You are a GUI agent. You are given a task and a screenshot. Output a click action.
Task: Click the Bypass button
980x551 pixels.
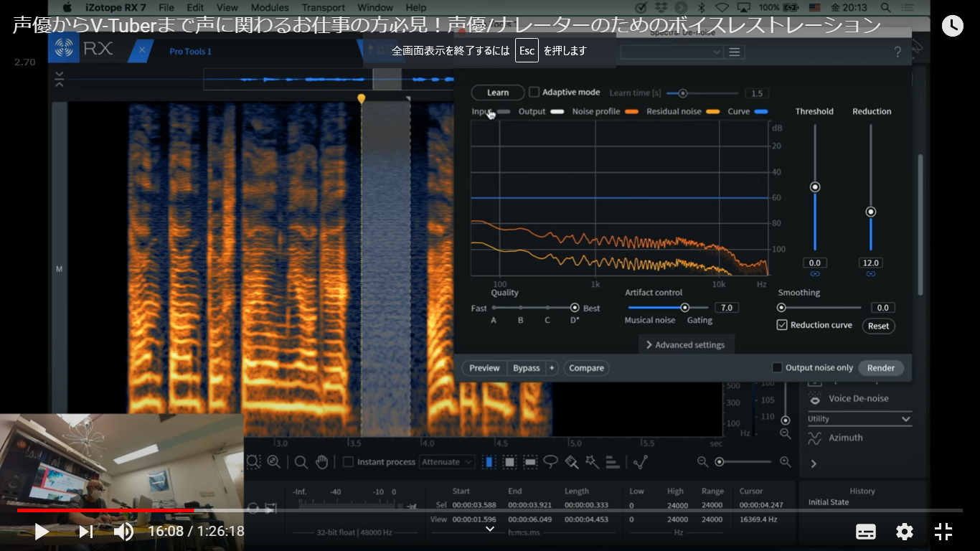tap(527, 368)
